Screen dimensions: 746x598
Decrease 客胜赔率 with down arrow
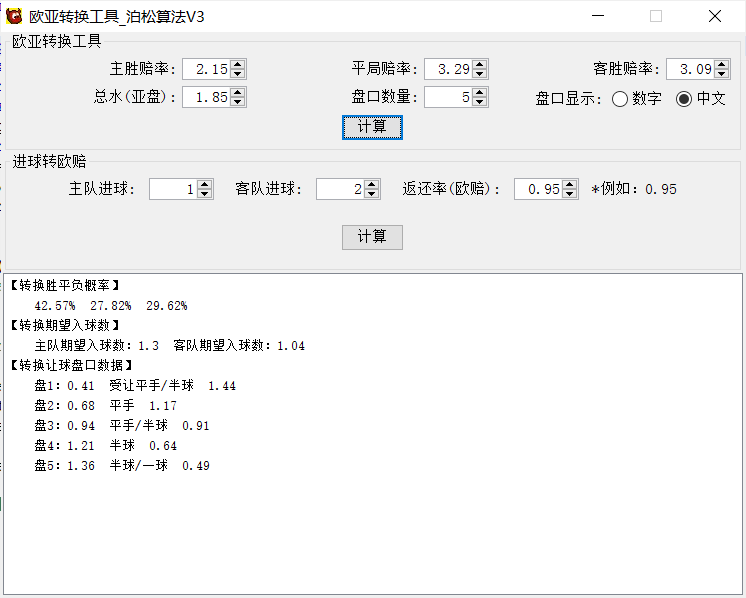[722, 73]
